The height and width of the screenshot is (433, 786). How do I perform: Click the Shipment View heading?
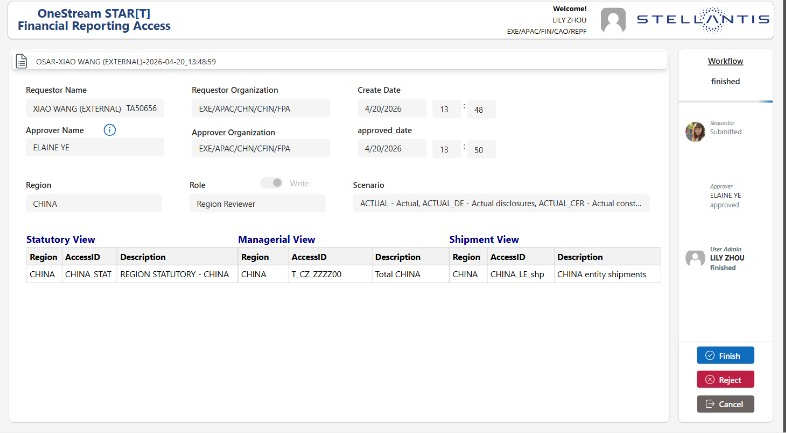click(x=484, y=240)
